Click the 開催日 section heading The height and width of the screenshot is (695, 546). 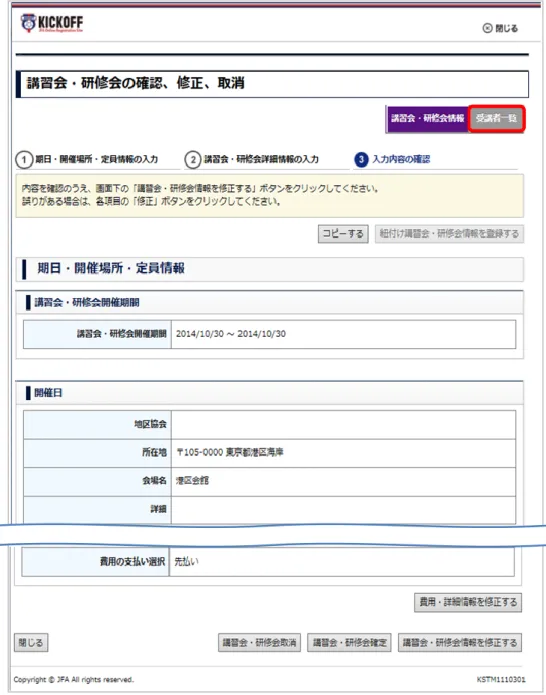click(48, 393)
